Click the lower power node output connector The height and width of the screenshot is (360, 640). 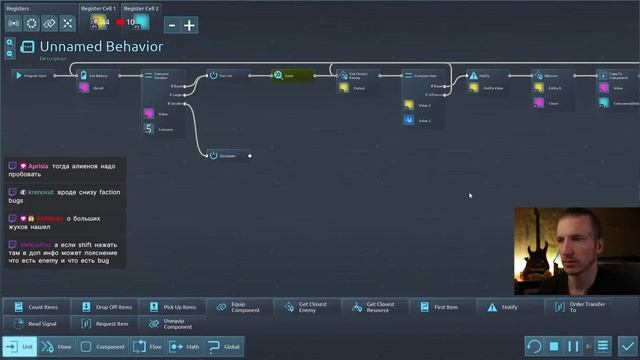(x=250, y=156)
